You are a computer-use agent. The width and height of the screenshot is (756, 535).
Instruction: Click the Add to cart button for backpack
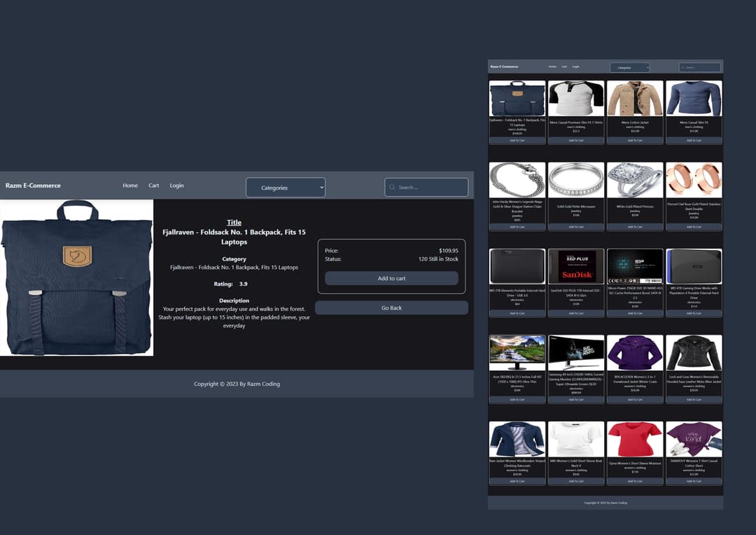click(x=391, y=279)
